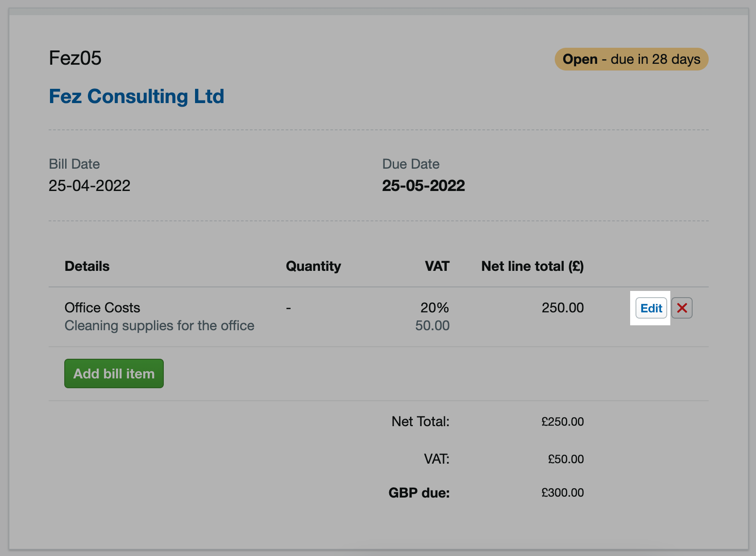Click the Quantity column header
The image size is (756, 556).
pyautogui.click(x=313, y=266)
